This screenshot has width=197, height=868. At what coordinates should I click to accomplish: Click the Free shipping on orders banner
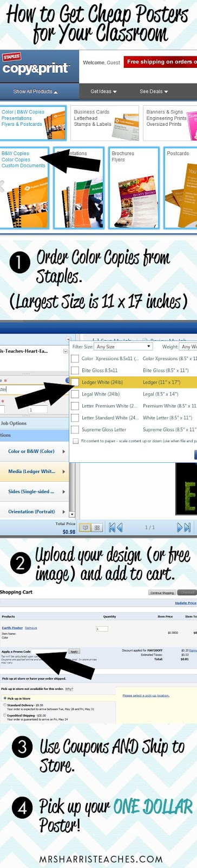[x=161, y=62]
